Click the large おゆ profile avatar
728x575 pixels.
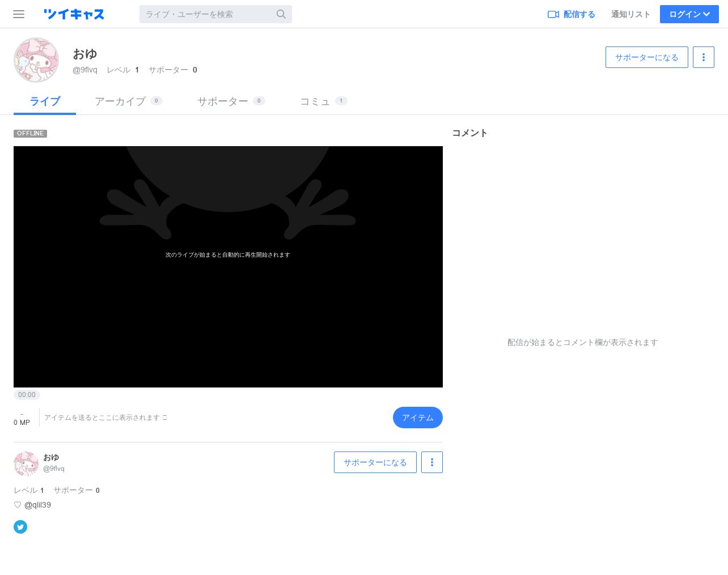click(x=36, y=60)
